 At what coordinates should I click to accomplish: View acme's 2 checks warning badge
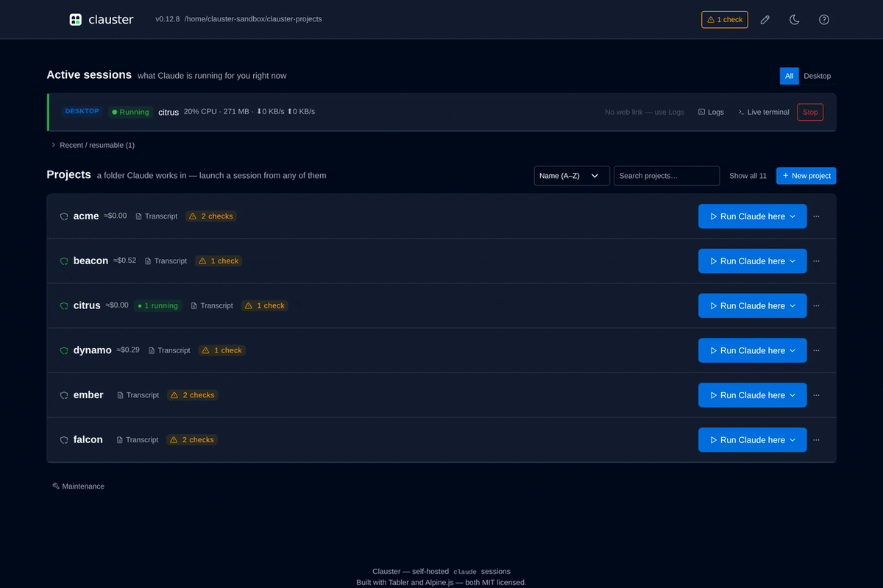(211, 216)
